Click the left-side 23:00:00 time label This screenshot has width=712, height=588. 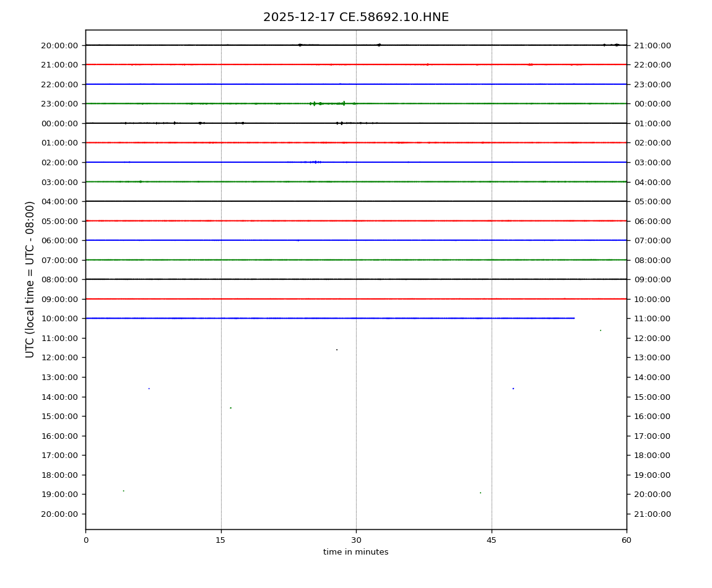[x=59, y=104]
